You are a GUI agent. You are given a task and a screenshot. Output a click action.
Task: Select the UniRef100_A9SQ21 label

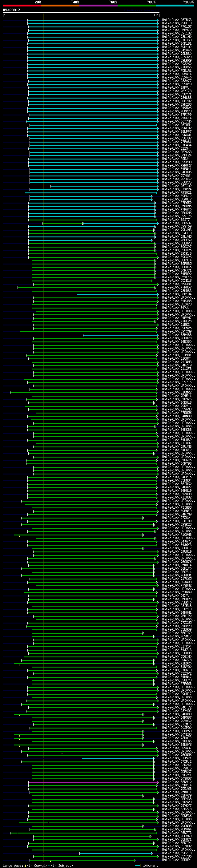coord(177,192)
